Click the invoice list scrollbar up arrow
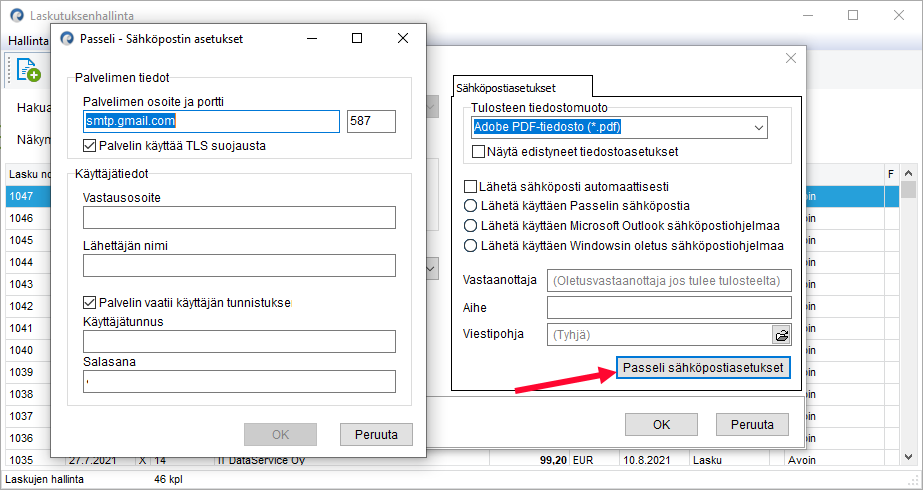 909,174
